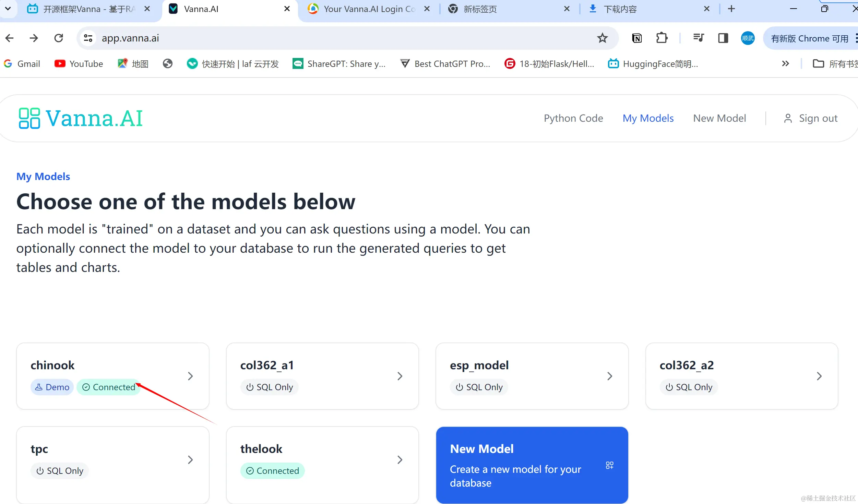Image resolution: width=858 pixels, height=504 pixels.
Task: Open the tab search dropdown arrow
Action: (8, 9)
